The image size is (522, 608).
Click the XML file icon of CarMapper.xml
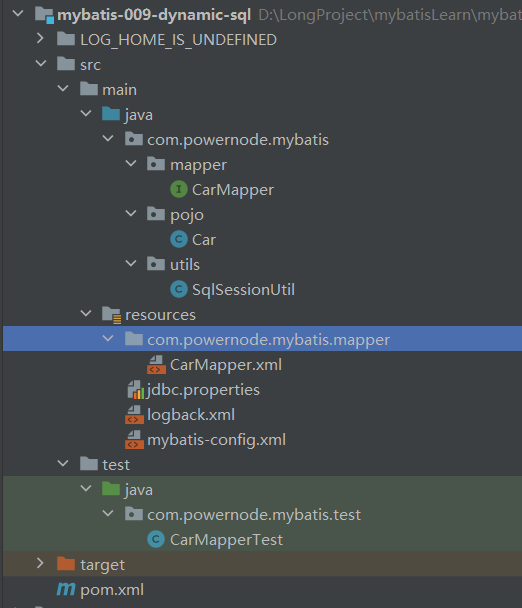point(156,364)
